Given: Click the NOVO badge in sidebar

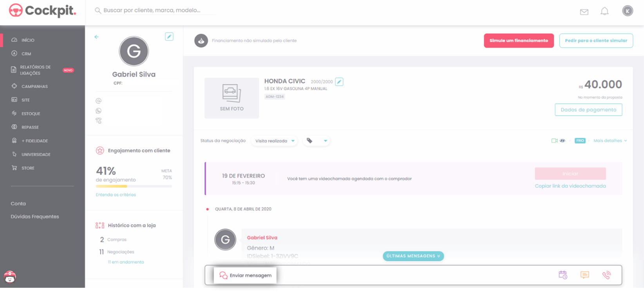Looking at the screenshot, I should point(68,70).
